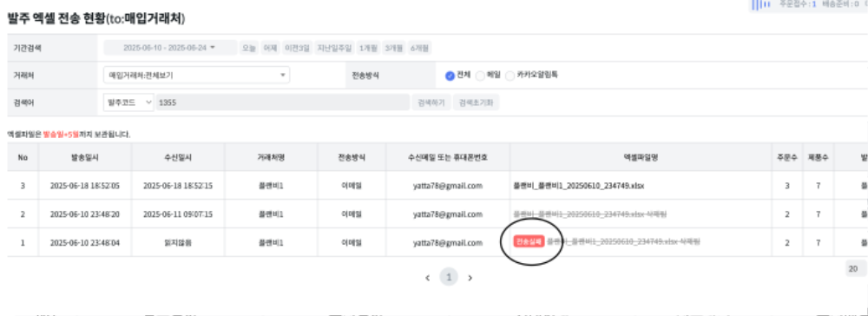Click the 거래처명 column header
This screenshot has height=316, width=868.
click(271, 157)
